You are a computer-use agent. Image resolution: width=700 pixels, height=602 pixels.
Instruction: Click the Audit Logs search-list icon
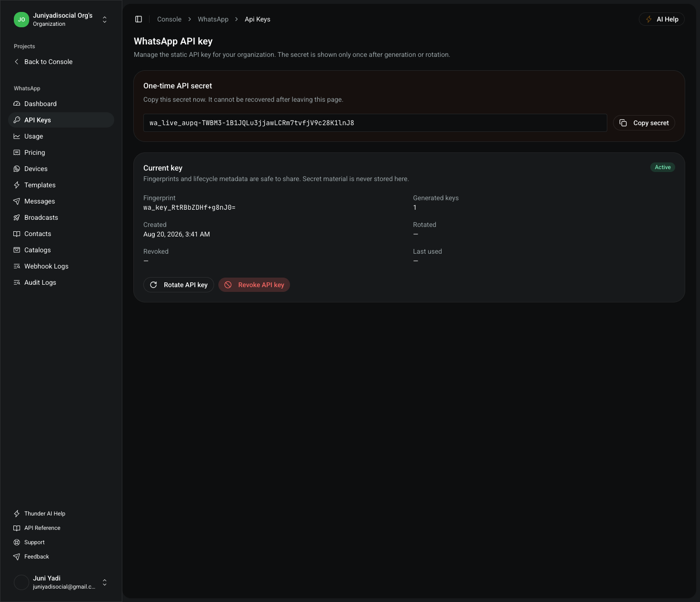(17, 282)
